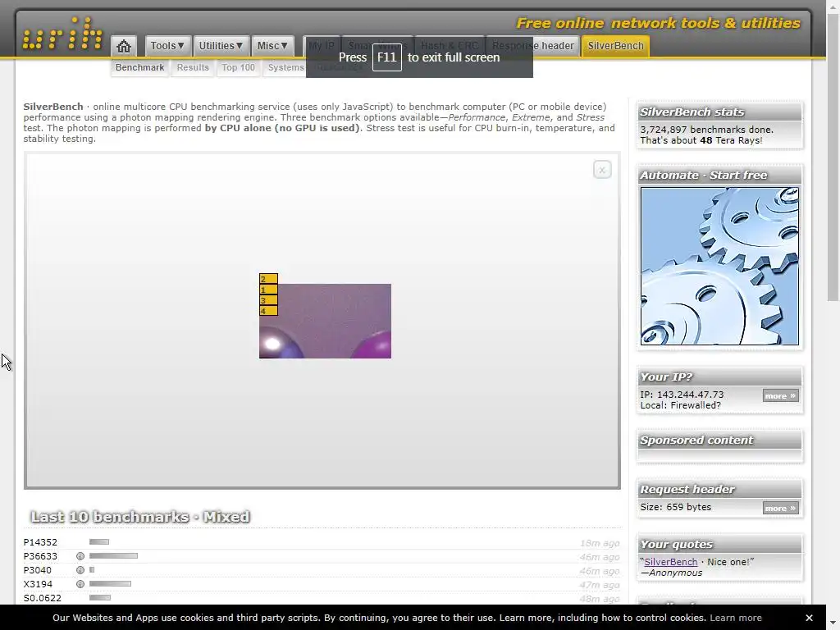This screenshot has width=840, height=630.
Task: Open the Response header tab
Action: 533,46
